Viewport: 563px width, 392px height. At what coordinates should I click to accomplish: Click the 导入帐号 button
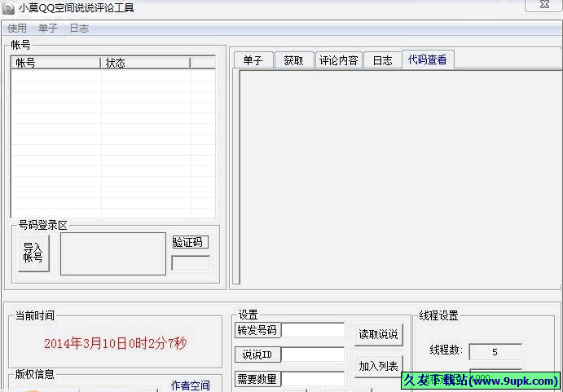tap(33, 253)
